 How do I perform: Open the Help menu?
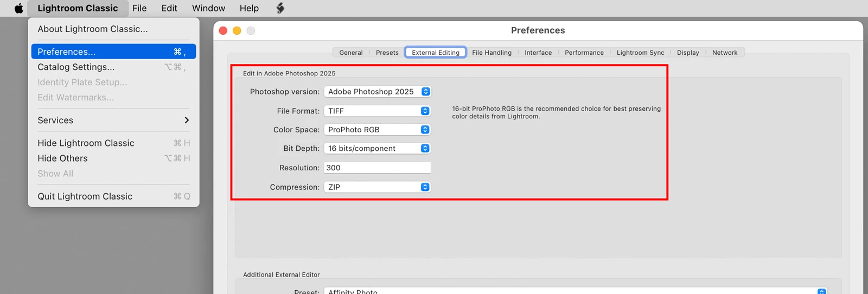(249, 8)
